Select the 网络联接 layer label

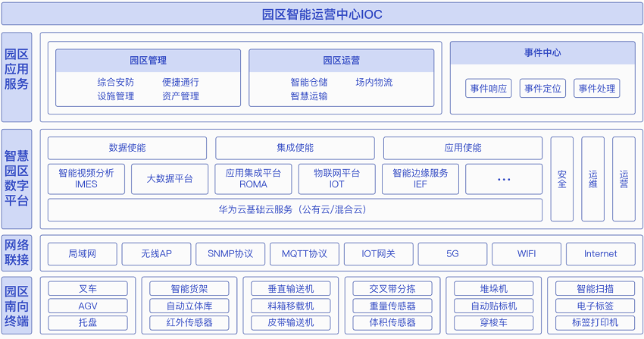tap(17, 253)
